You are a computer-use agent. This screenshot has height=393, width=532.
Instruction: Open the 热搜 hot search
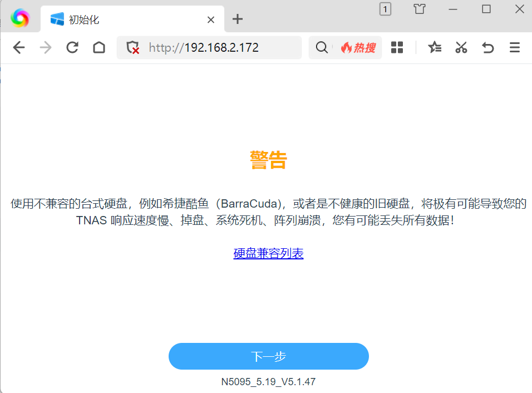tap(358, 48)
